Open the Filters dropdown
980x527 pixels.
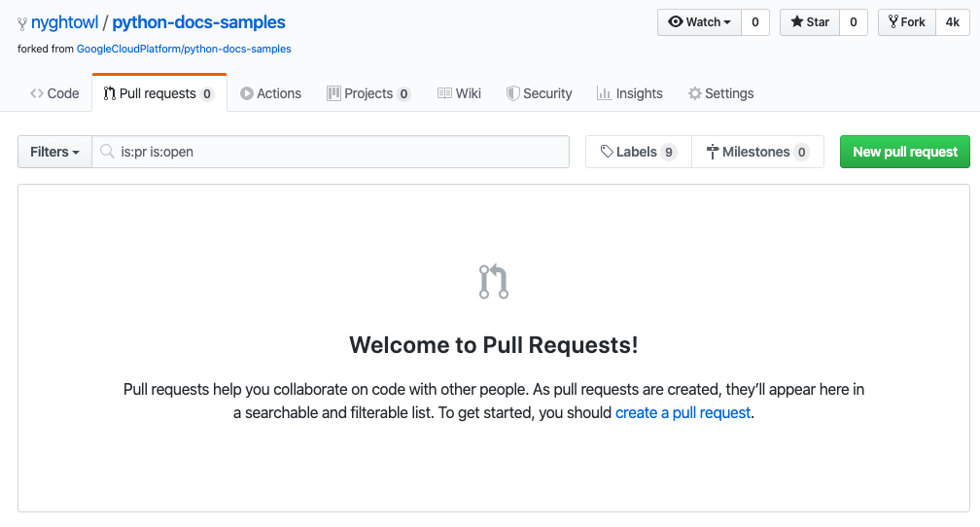(x=55, y=152)
